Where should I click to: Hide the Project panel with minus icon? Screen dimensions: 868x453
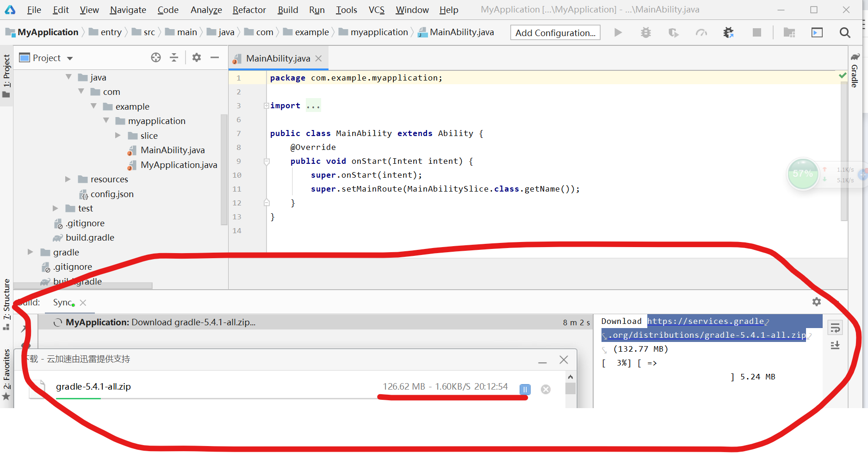(x=215, y=57)
